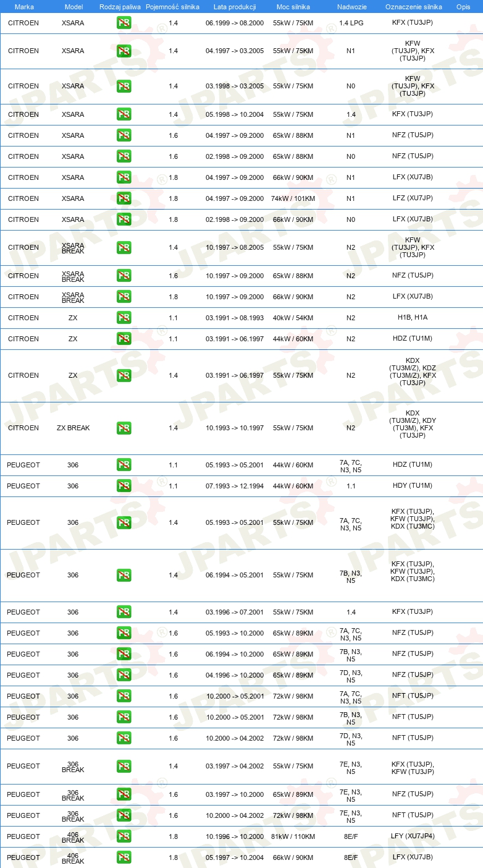Select the fuel icon for Xsara Break 1.8
483x868 pixels.
click(x=124, y=297)
